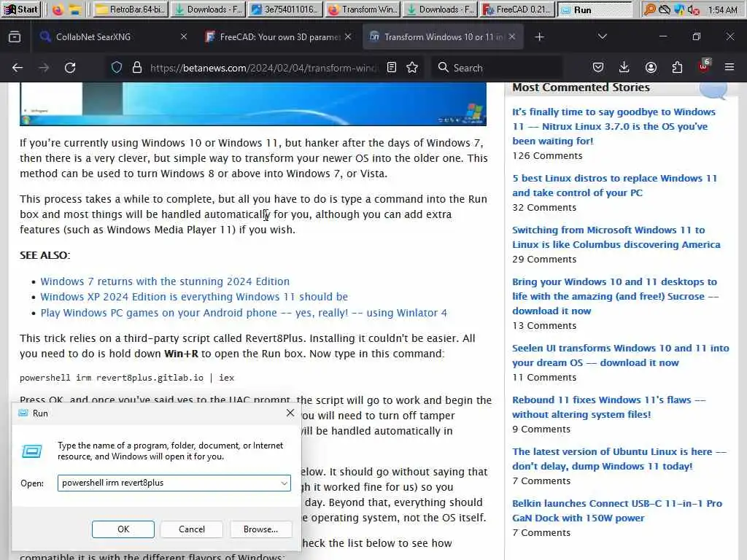Open the Firefox downloads panel
Image resolution: width=747 pixels, height=560 pixels.
624,68
